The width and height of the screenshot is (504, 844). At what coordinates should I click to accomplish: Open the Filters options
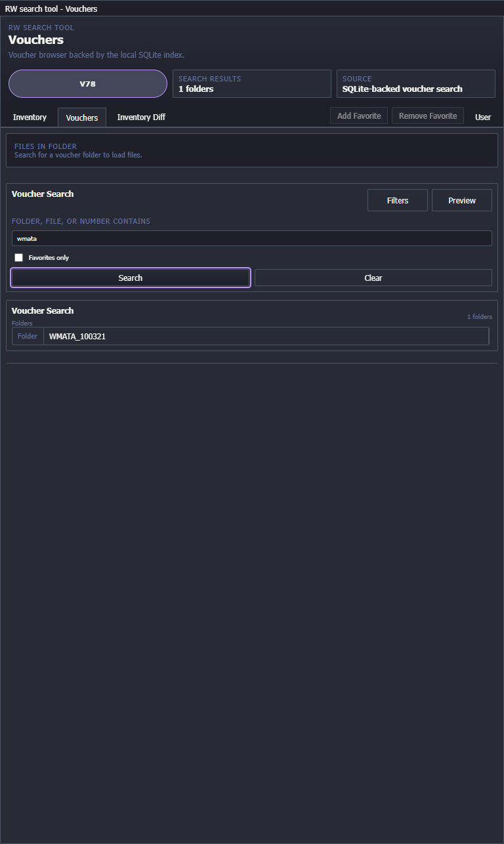397,201
